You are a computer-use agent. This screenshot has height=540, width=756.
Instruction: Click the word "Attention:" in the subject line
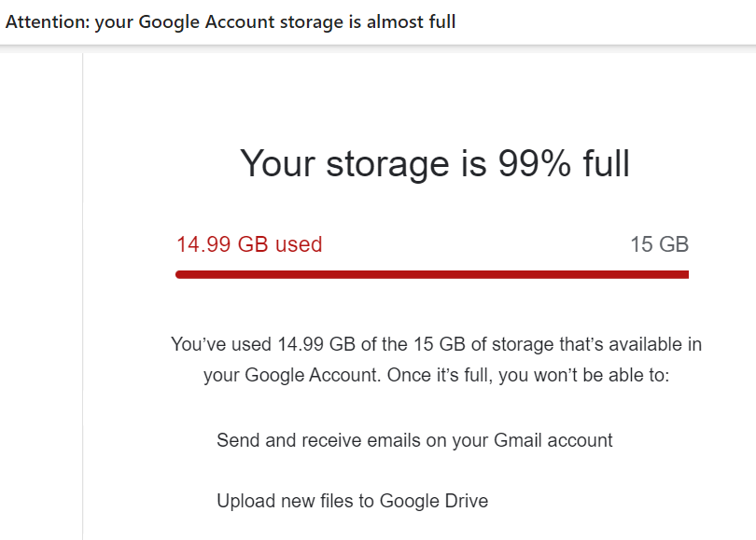click(47, 21)
